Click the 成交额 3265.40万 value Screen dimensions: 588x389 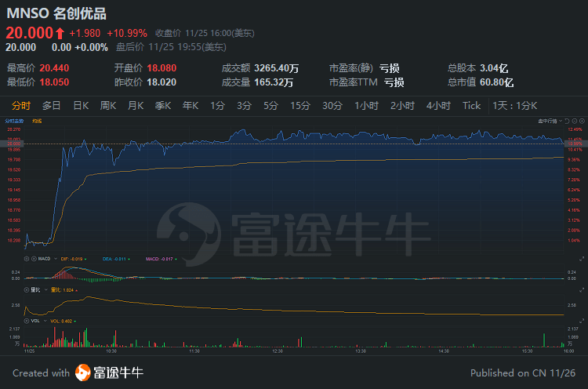click(x=277, y=68)
